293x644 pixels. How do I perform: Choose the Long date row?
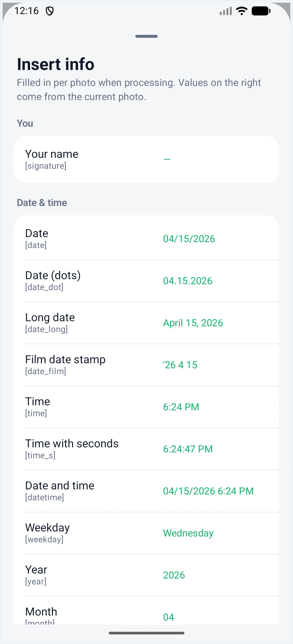(146, 323)
